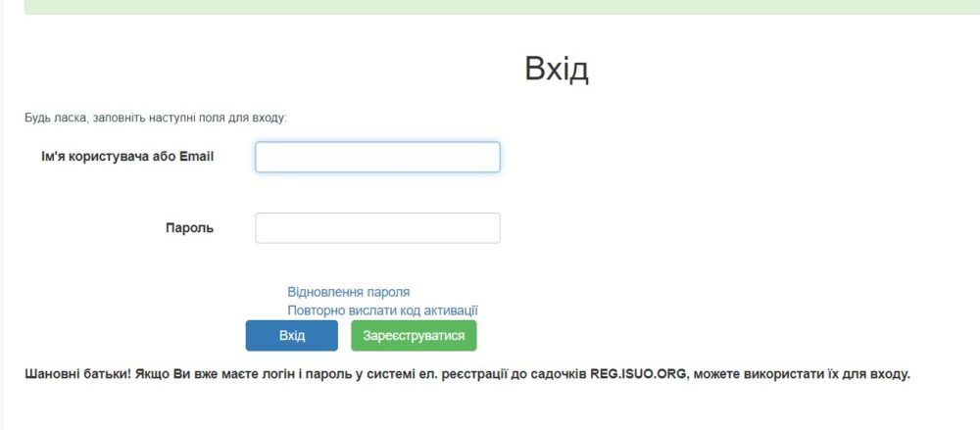This screenshot has width=980, height=430.
Task: Click the word садочків in bottom notice
Action: pyautogui.click(x=561, y=375)
